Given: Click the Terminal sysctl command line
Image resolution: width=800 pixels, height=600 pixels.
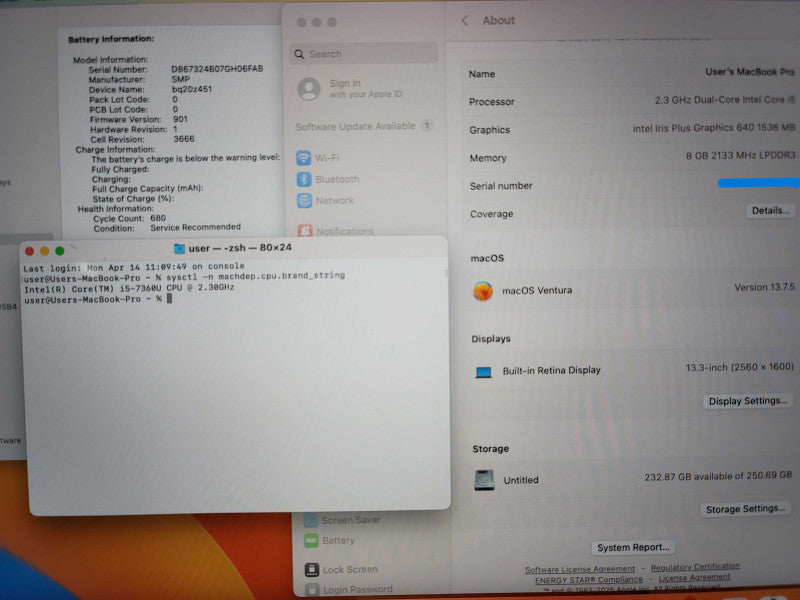Looking at the screenshot, I should point(184,277).
